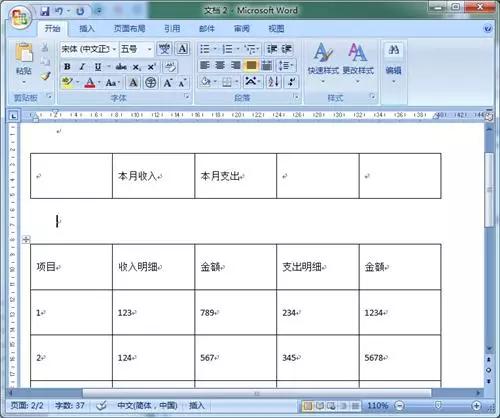Sort the selected content
500x418 pixels.
(273, 82)
